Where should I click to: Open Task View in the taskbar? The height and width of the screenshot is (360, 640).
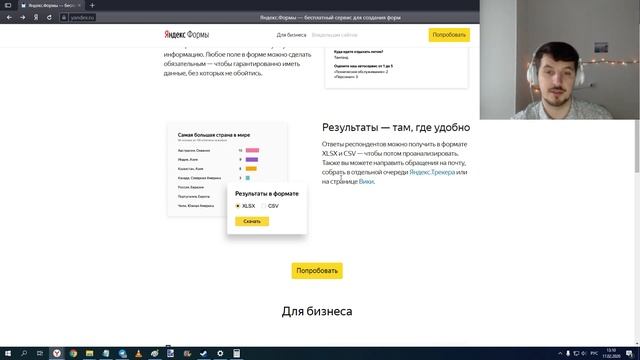point(40,353)
